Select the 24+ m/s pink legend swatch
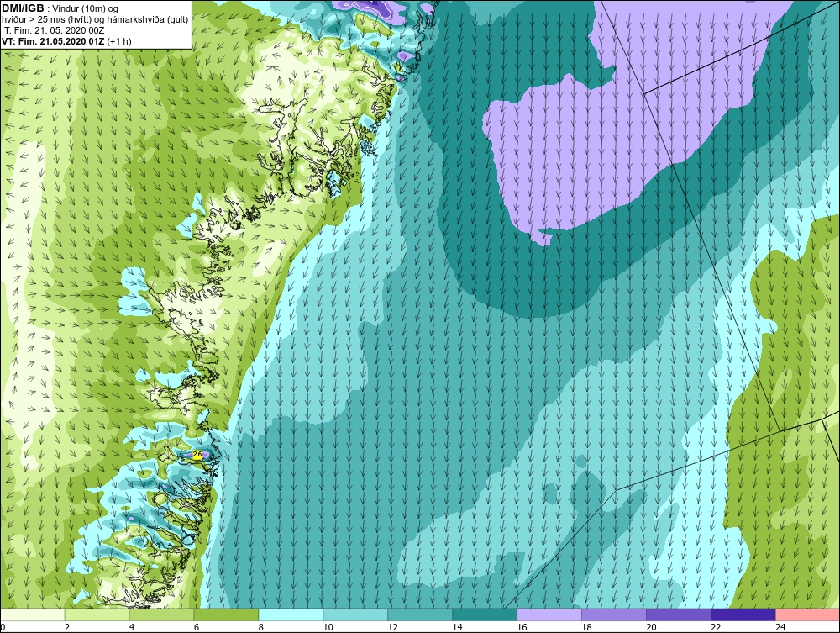 coord(807,615)
